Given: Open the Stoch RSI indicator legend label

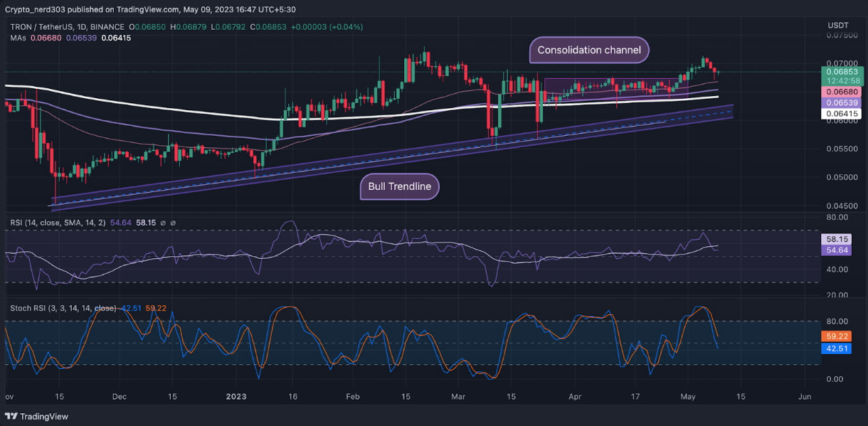Looking at the screenshot, I should [63, 308].
